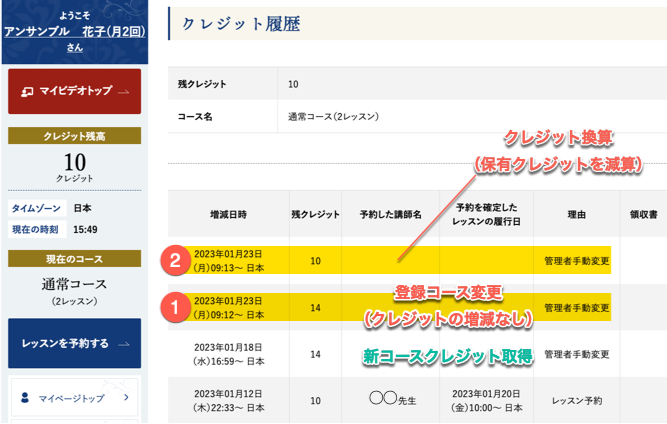Click the 理由 column header
The image size is (667, 424).
(x=576, y=214)
